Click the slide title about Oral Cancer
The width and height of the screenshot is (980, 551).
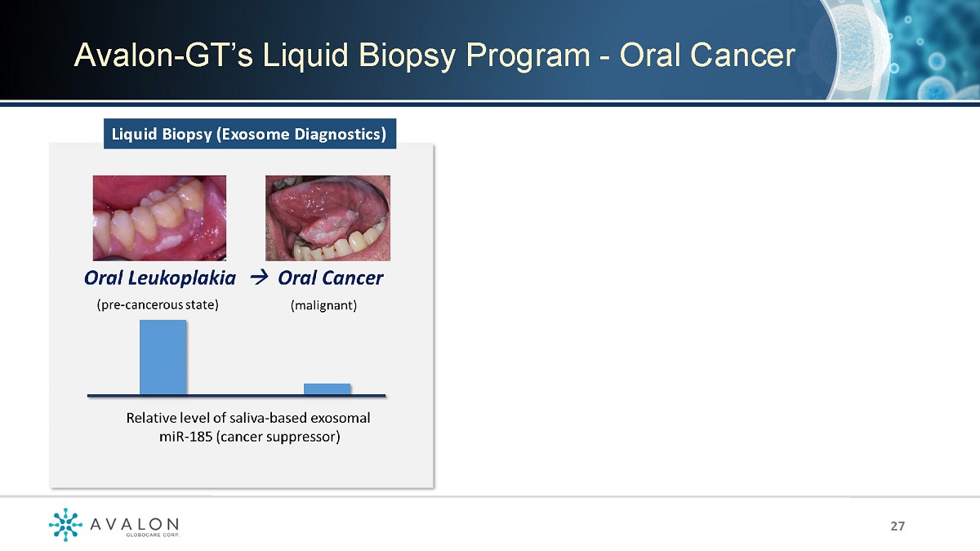(x=434, y=55)
